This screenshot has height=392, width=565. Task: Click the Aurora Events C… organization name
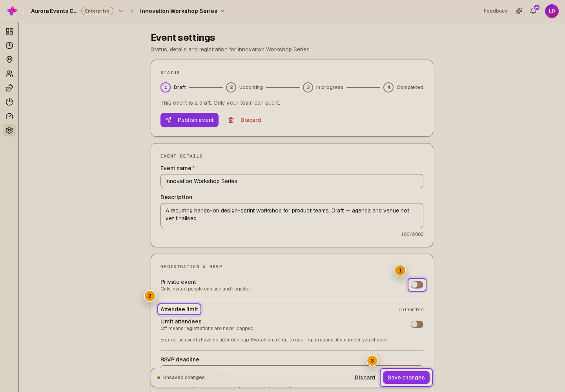54,11
